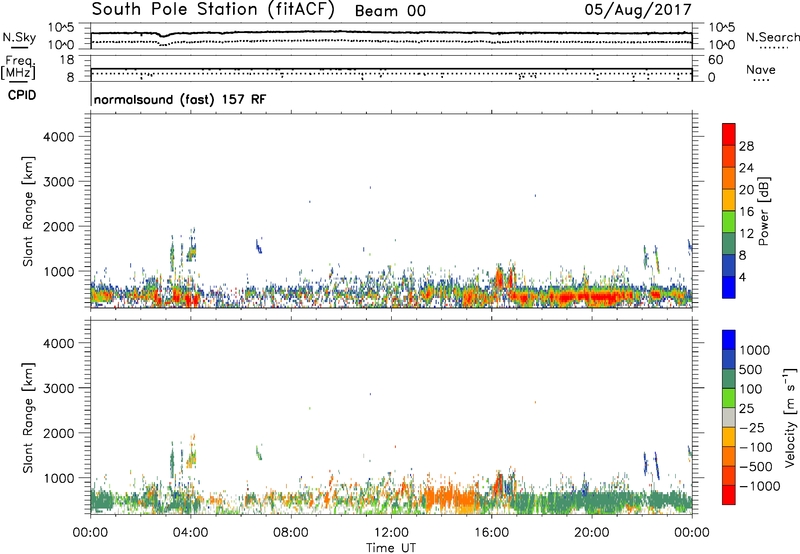The height and width of the screenshot is (554, 800).
Task: Click the "-25" value on the velocity colorbar
Action: pos(752,428)
